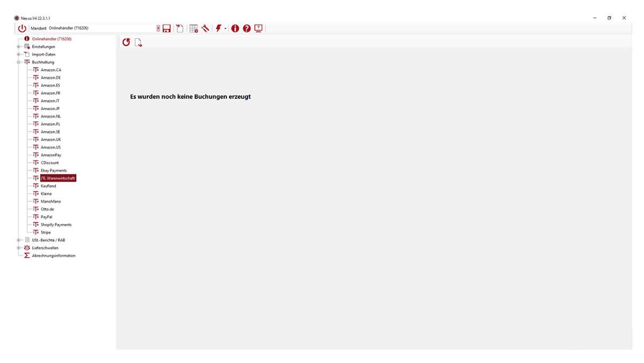
Task: Collapse the Buchhaltung tree node
Action: pyautogui.click(x=18, y=62)
